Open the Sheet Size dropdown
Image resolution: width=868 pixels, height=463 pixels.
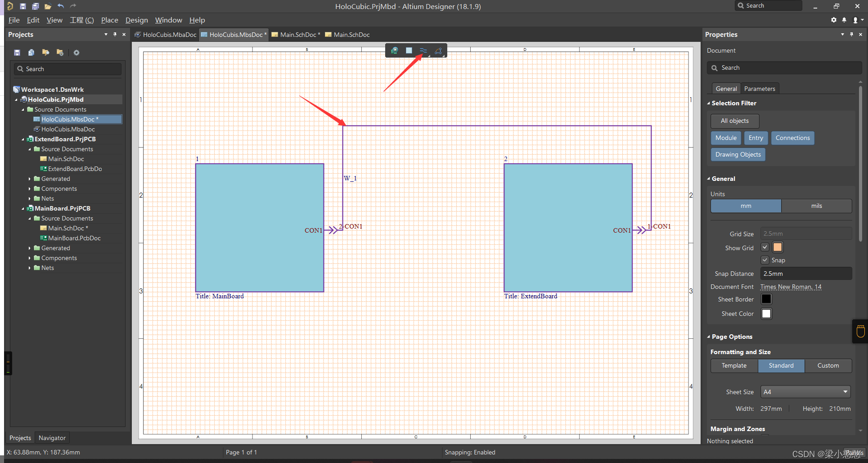(x=805, y=392)
